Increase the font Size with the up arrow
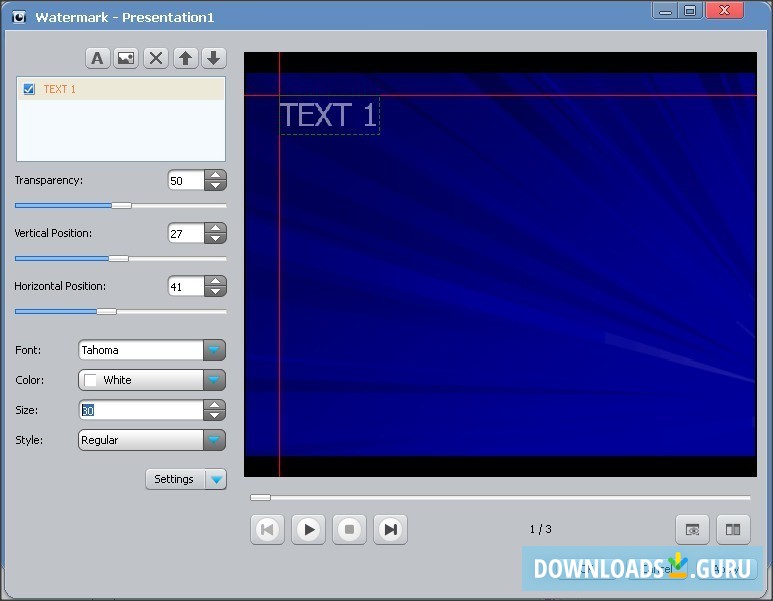 tap(214, 405)
